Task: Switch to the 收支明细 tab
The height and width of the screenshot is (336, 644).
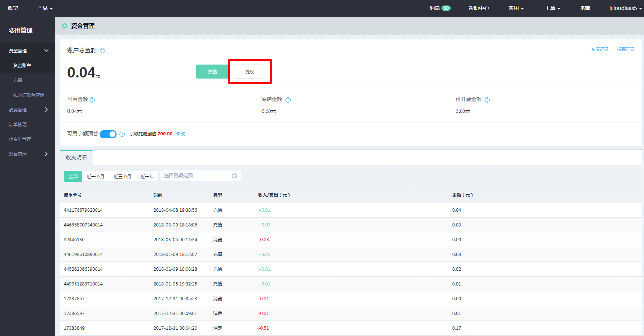Action: [76, 157]
